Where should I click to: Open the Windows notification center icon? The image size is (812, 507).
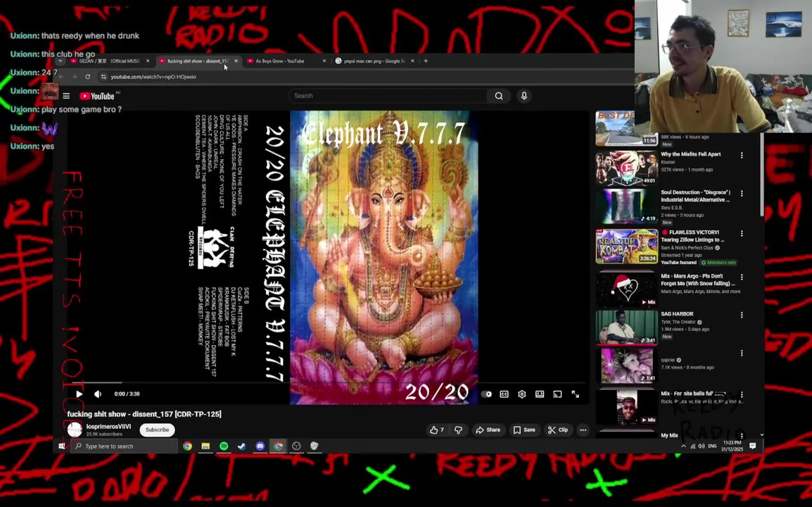tap(753, 446)
